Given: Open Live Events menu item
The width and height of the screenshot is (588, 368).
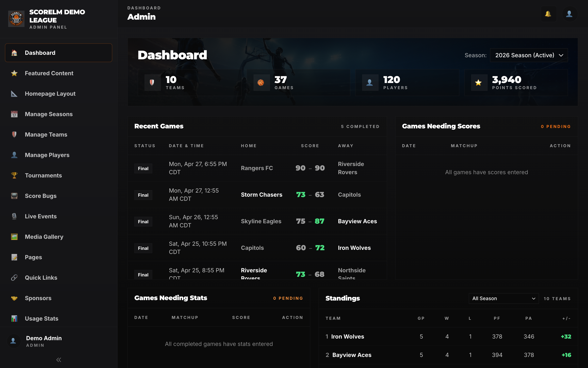Looking at the screenshot, I should click(x=59, y=216).
